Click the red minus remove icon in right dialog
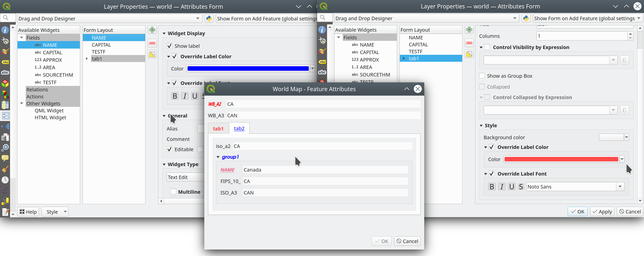 click(x=469, y=43)
